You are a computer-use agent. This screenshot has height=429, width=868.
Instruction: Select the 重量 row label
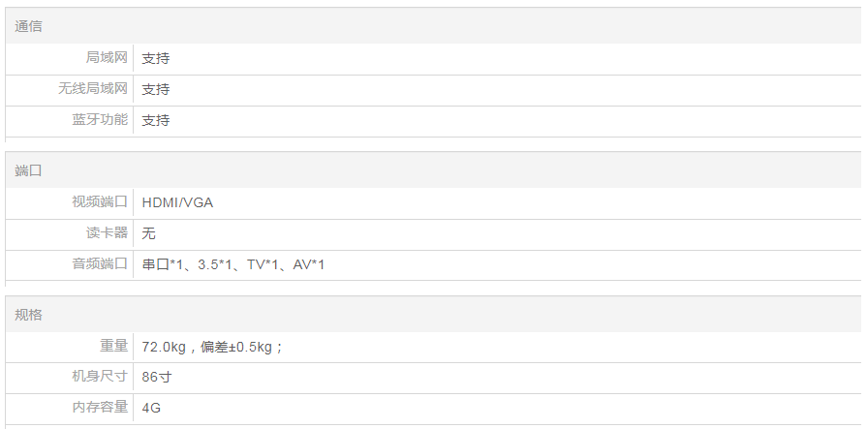click(x=113, y=347)
